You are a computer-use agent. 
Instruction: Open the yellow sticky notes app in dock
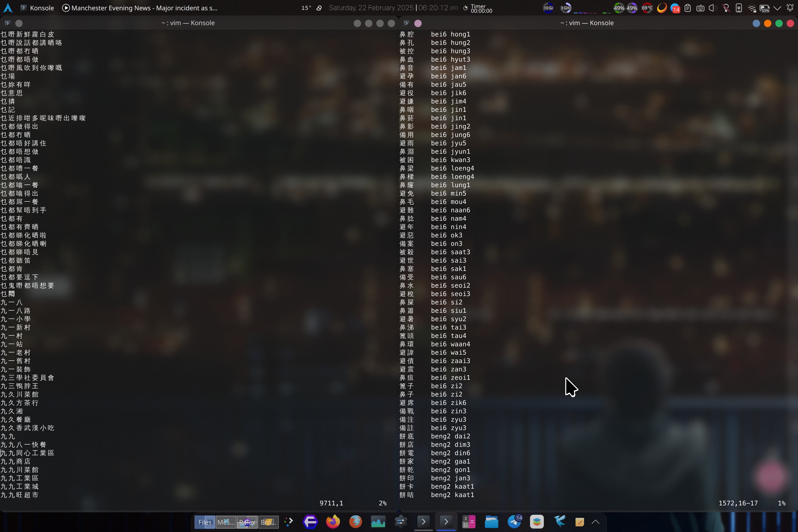coord(580,522)
